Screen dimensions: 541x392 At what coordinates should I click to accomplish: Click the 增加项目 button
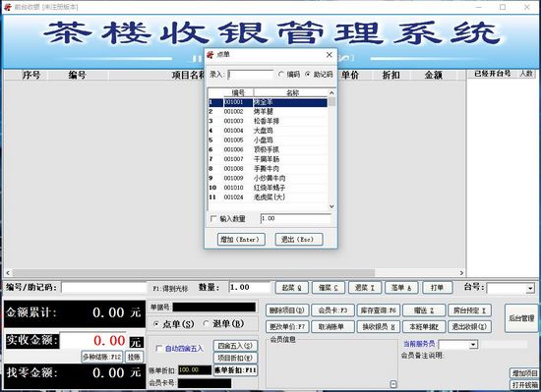(524, 373)
